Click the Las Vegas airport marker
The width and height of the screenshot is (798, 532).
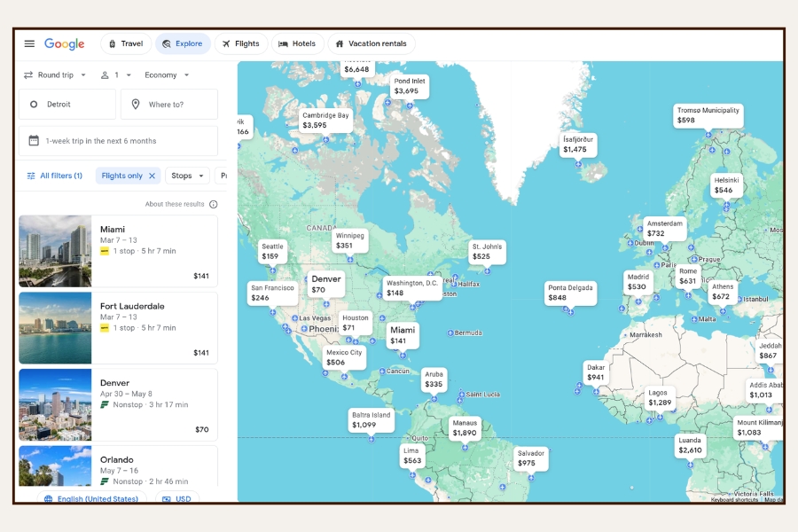(x=294, y=318)
